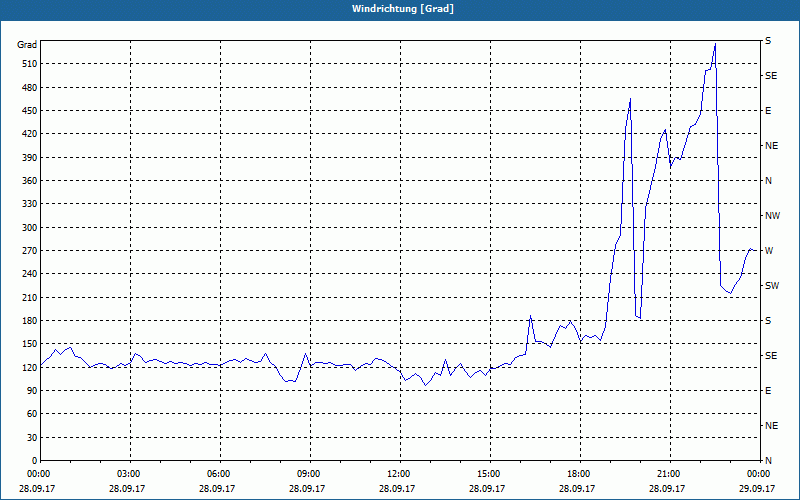
Task: Pick the 150 label on the left axis
Action: (x=30, y=344)
